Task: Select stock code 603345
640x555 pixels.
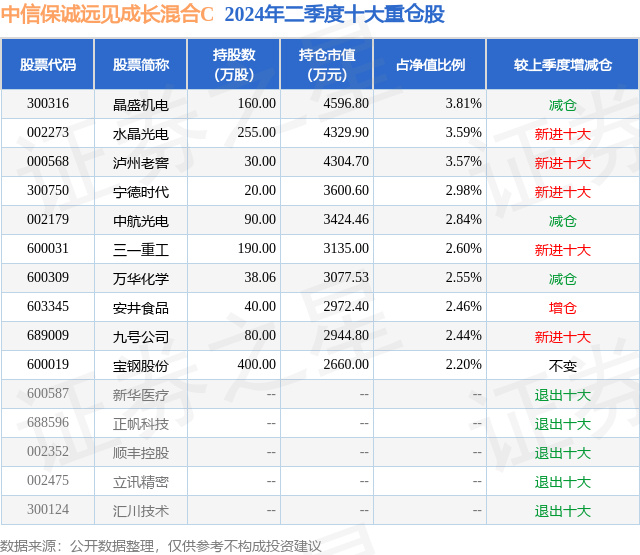Action: [x=48, y=306]
